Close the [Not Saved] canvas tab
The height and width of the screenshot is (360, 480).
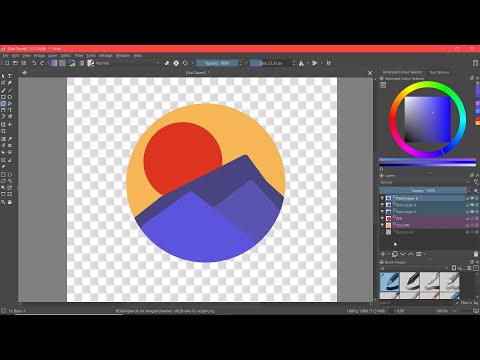(370, 73)
